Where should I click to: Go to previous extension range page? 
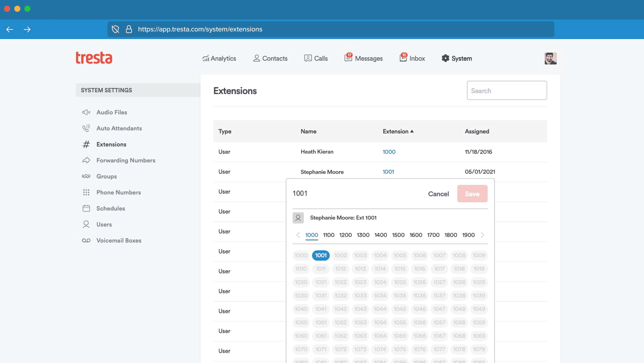point(298,235)
